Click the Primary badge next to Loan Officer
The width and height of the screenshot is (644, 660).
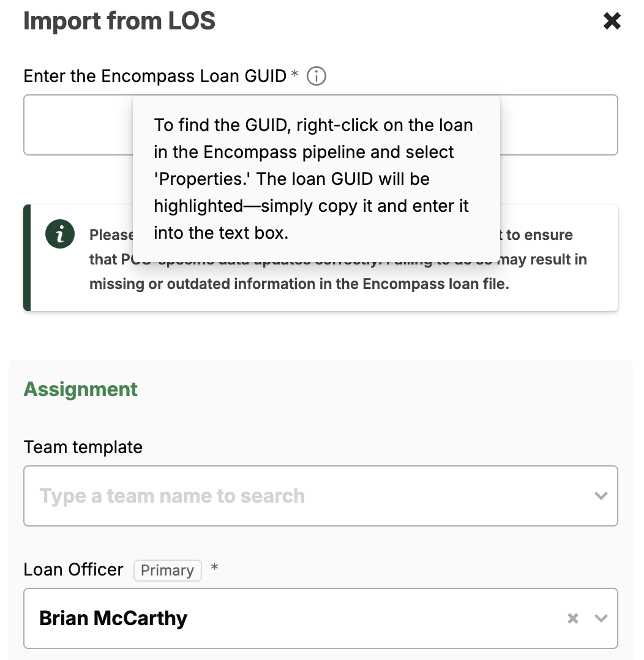click(x=167, y=571)
